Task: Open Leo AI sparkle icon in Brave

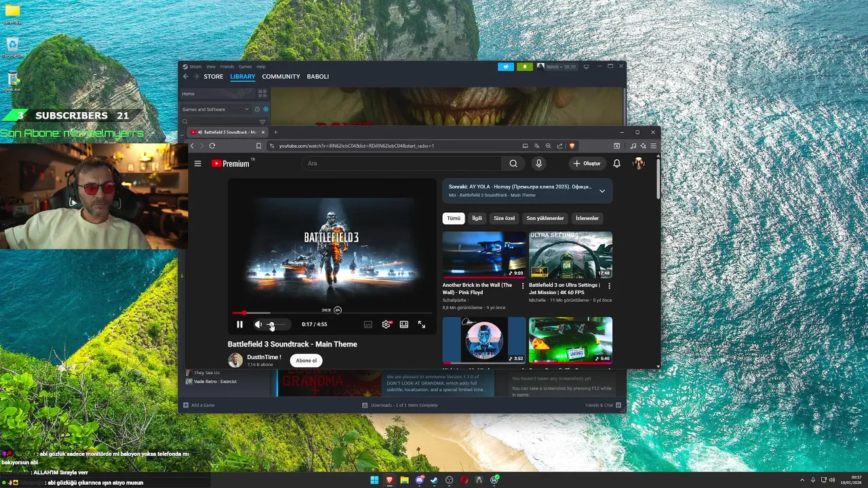Action: point(643,146)
